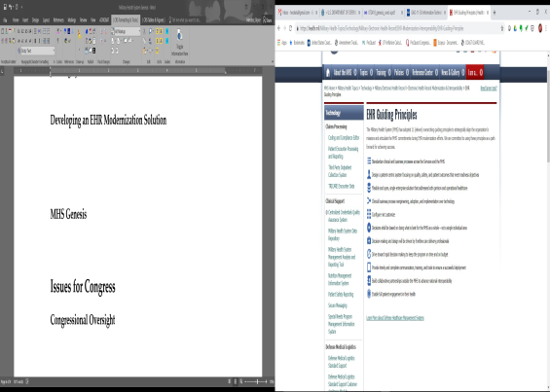Click icon beside Design a patient-centric system
550x392 pixels.
[369, 174]
